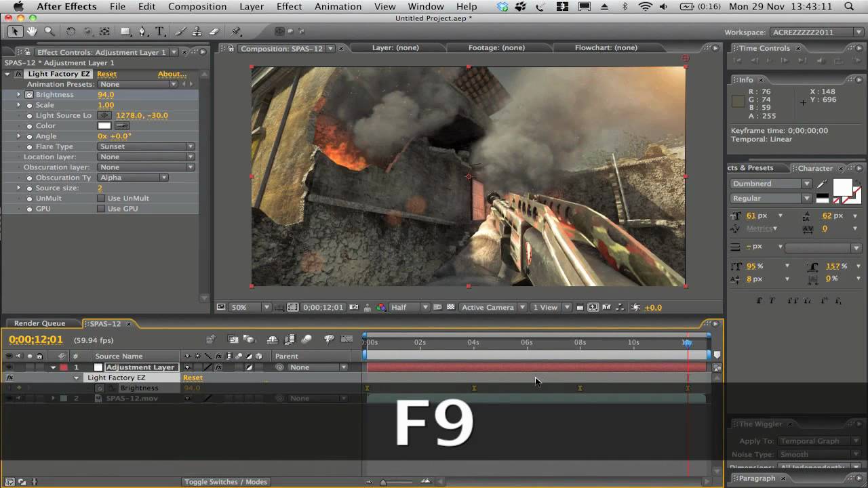Click the Color eyedropper in Effect Controls
The image size is (868, 488).
122,125
